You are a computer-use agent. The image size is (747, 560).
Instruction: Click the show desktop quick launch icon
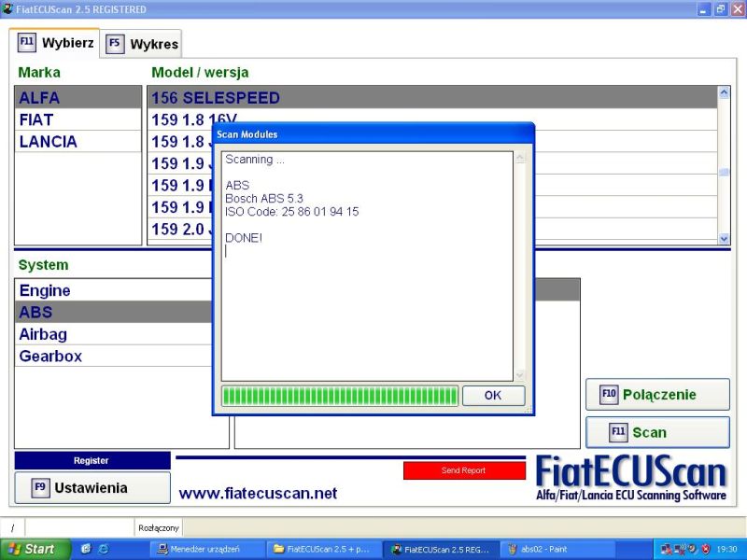[x=86, y=549]
